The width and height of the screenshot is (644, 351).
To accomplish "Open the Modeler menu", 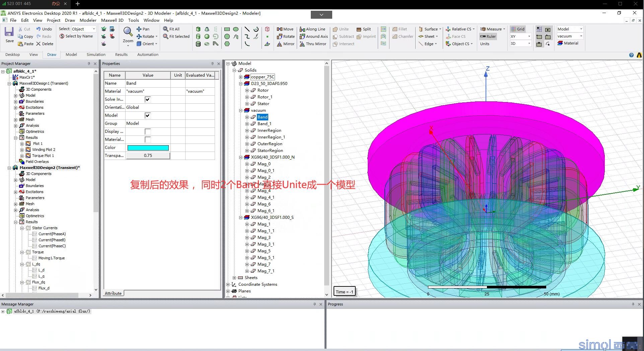I will [88, 20].
